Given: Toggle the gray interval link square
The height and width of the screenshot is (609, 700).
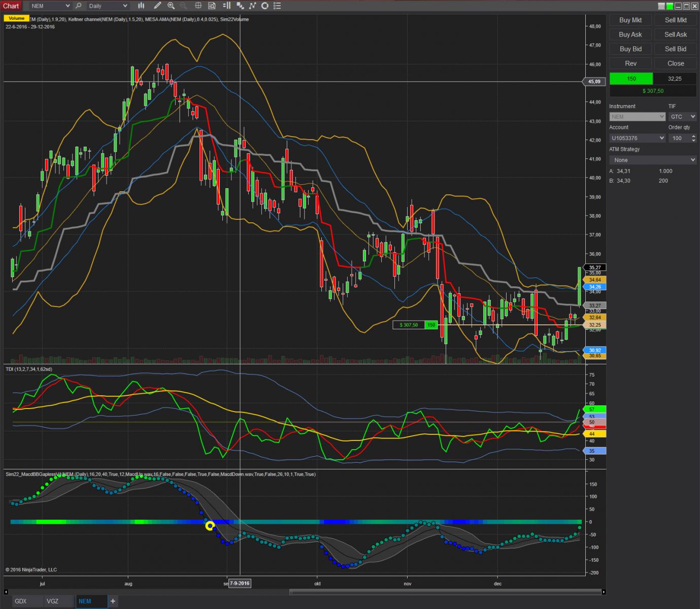Looking at the screenshot, I should 661,6.
